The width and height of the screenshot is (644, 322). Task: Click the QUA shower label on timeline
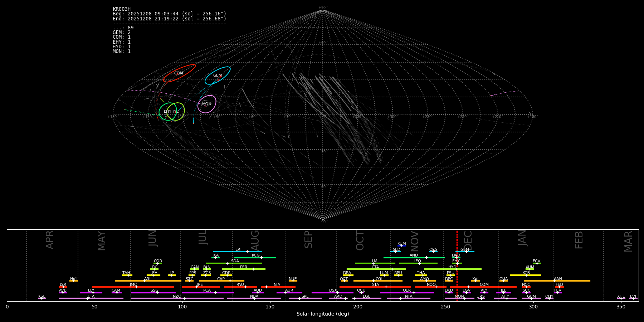504,279
